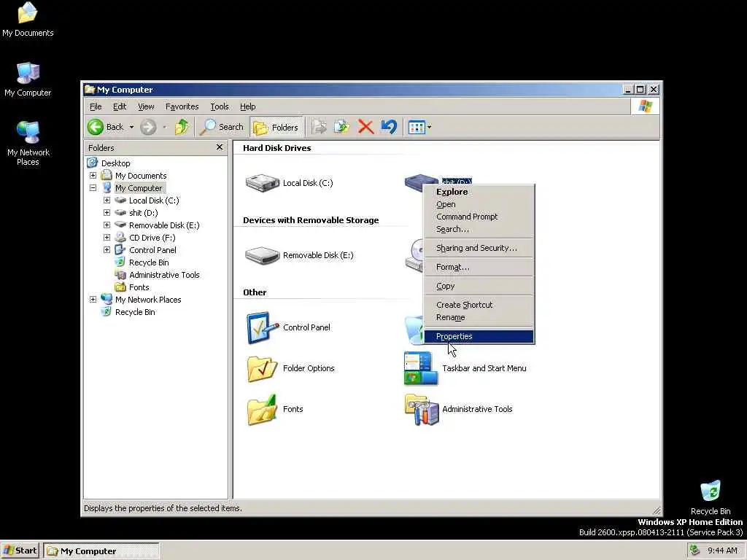This screenshot has height=560, width=747.
Task: Expand CD Drive (F:) tree node
Action: [107, 238]
